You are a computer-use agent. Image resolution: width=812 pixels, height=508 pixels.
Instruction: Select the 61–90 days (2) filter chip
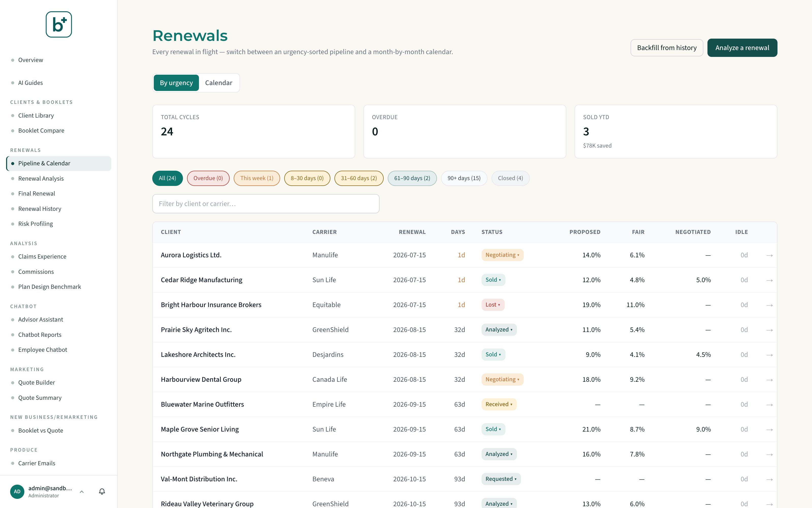point(412,178)
